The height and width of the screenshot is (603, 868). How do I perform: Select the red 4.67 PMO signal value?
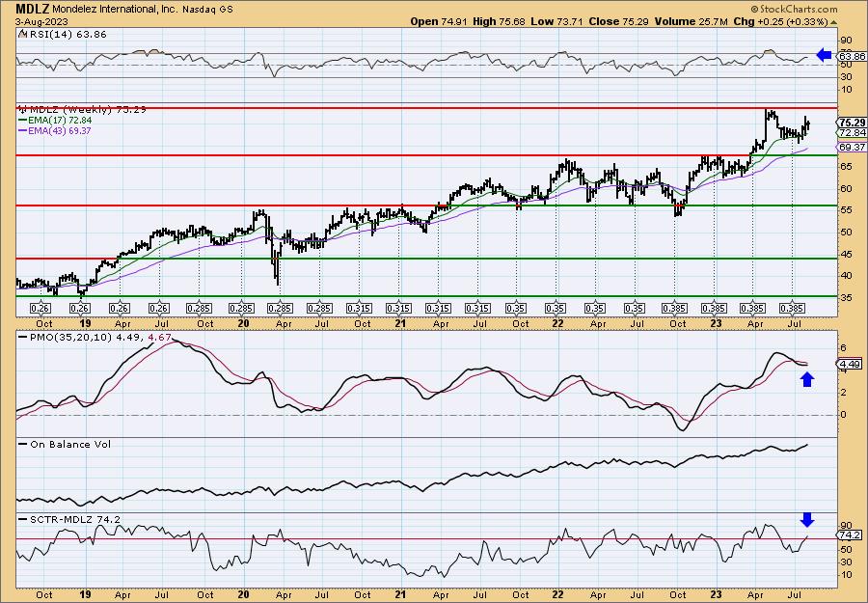pyautogui.click(x=159, y=337)
